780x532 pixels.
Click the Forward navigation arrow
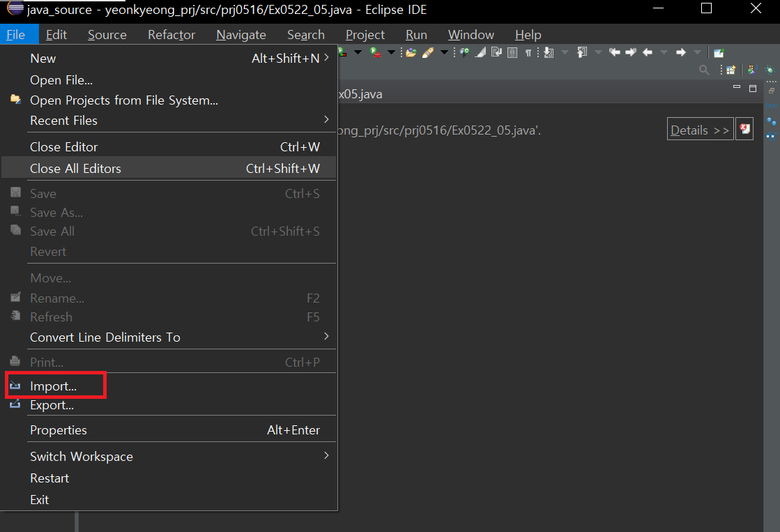[680, 52]
